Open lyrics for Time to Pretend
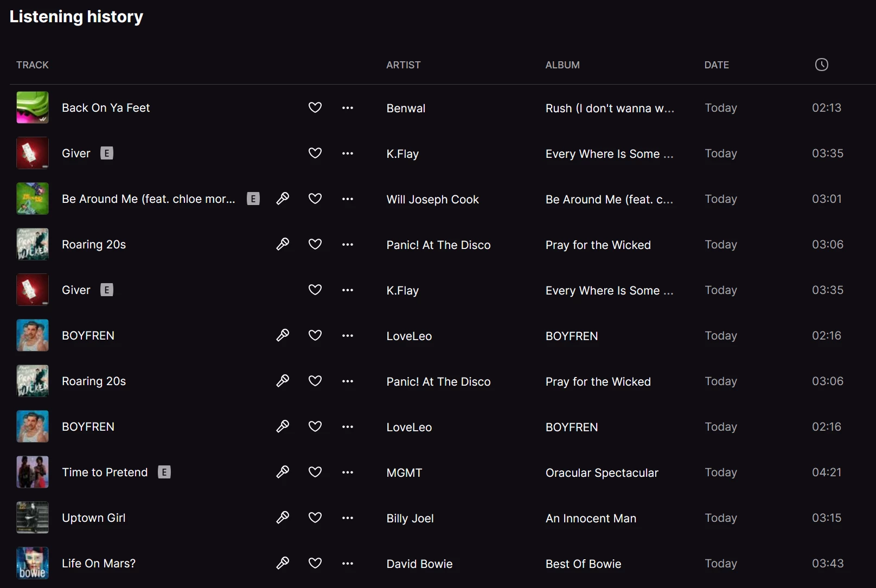Image resolution: width=876 pixels, height=588 pixels. 283,472
